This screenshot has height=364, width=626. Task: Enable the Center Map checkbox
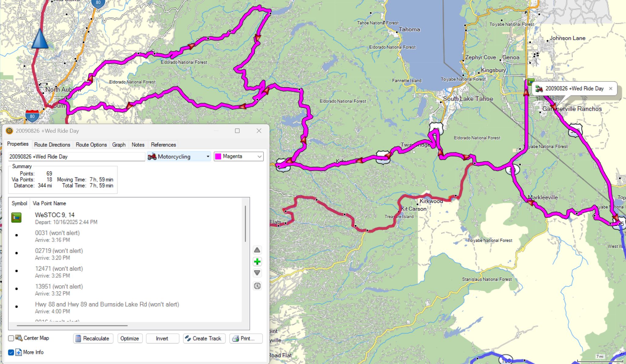11,338
